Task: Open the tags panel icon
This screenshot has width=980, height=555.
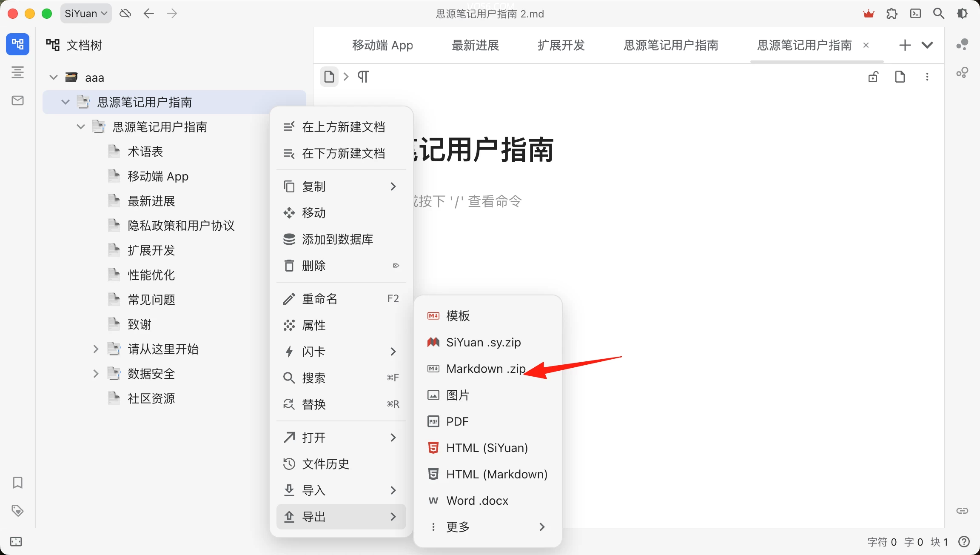Action: (17, 510)
